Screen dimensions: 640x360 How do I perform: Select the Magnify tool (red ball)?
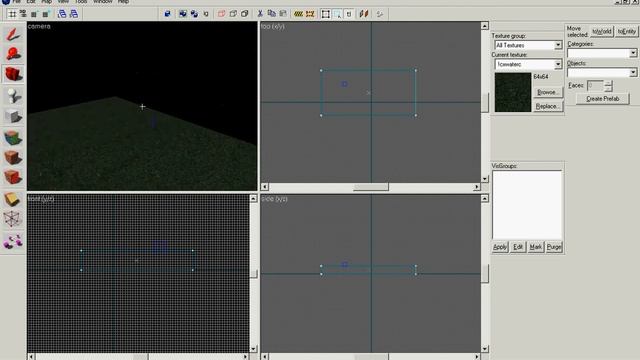pos(13,54)
